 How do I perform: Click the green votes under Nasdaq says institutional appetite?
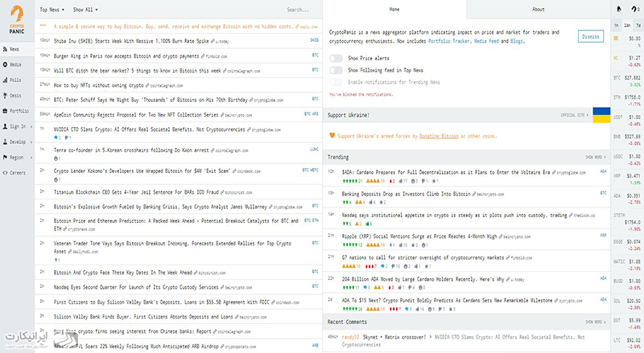click(x=347, y=224)
